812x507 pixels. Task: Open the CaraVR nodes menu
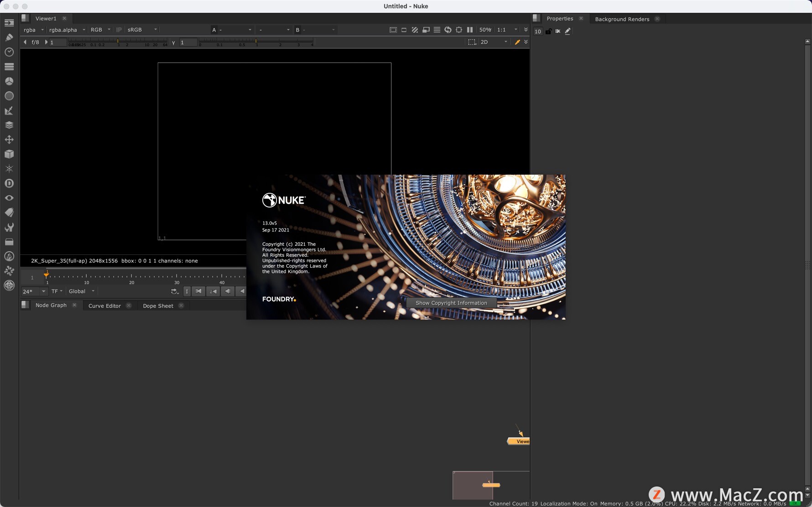9,285
